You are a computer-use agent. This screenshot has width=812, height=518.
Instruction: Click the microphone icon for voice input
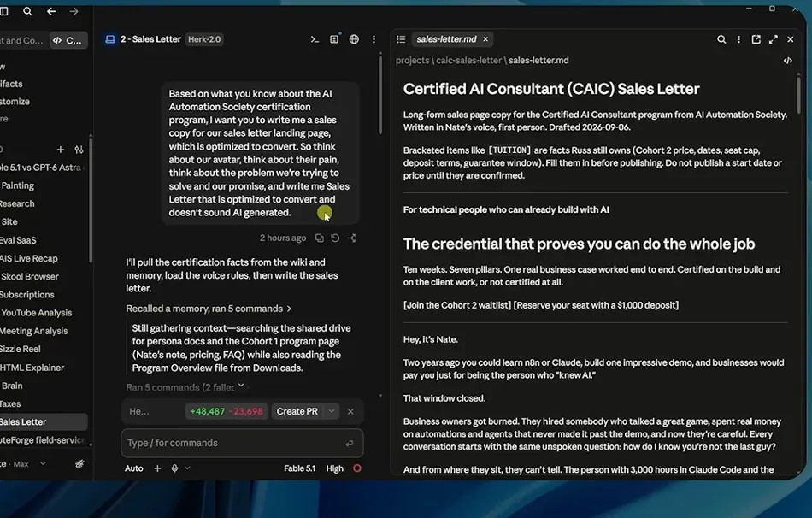click(x=175, y=468)
